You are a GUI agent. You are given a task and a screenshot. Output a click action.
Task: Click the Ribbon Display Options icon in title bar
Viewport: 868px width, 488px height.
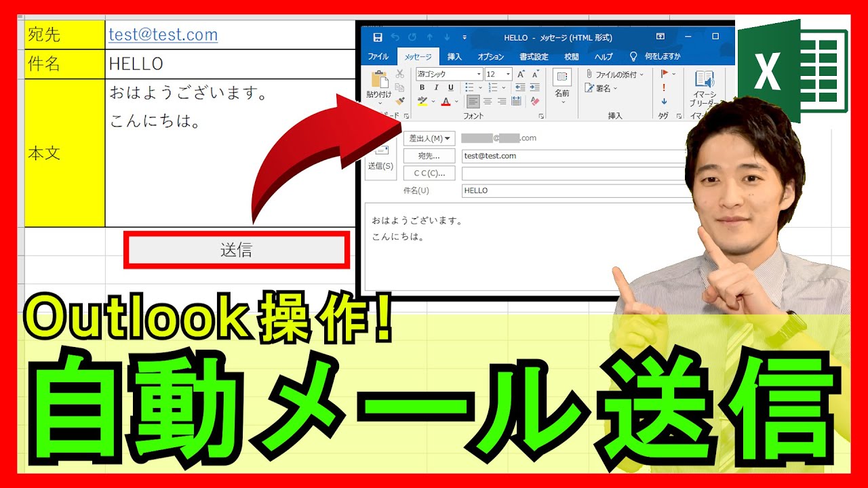click(x=661, y=37)
